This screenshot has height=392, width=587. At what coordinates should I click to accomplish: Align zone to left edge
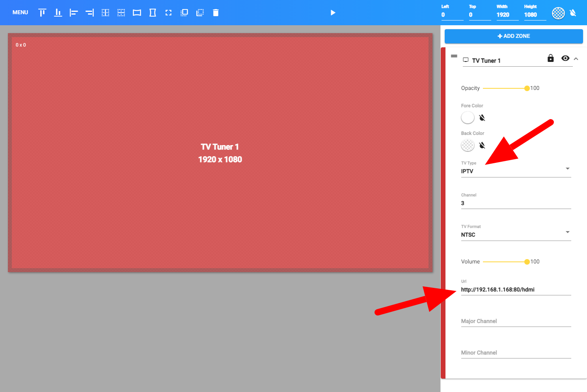[74, 13]
